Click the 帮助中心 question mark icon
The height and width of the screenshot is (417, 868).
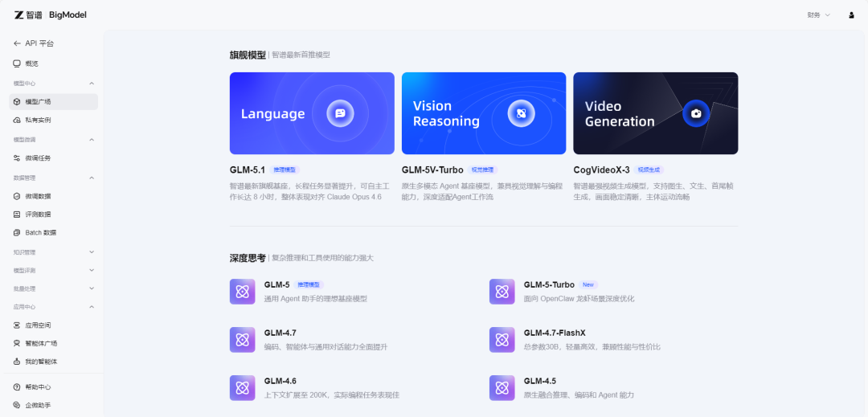pyautogui.click(x=17, y=387)
